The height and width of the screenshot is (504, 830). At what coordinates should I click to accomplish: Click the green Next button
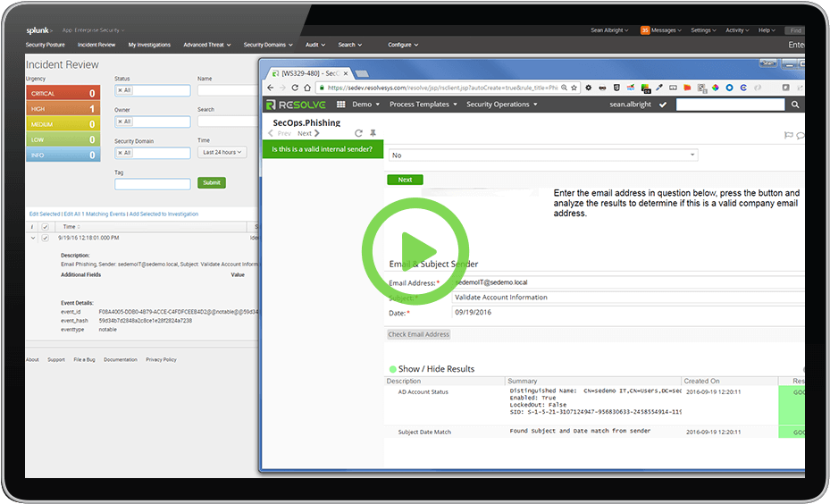coord(405,180)
